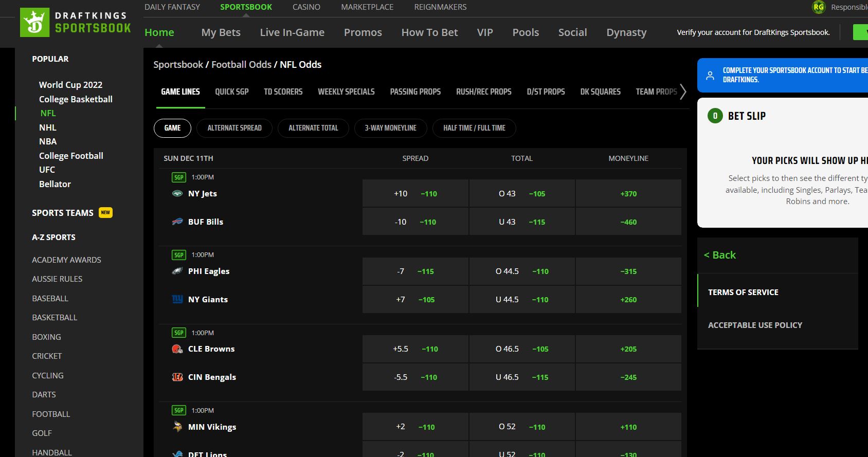Open the Weekly Specials tab
Viewport: 868px width, 457px height.
(x=346, y=92)
